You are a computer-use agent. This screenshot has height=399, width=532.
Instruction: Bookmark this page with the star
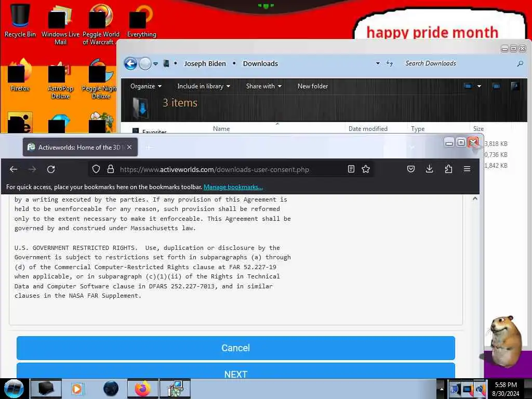click(366, 169)
